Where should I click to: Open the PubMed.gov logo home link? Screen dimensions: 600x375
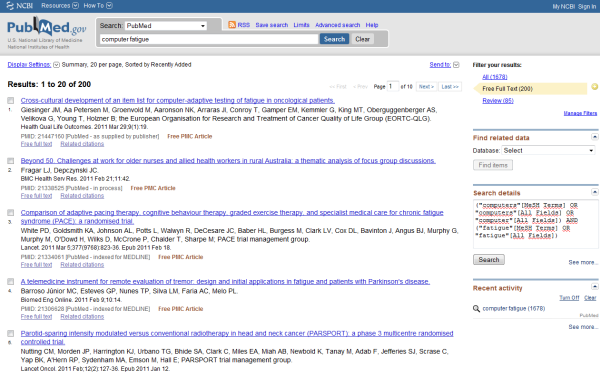[x=47, y=27]
